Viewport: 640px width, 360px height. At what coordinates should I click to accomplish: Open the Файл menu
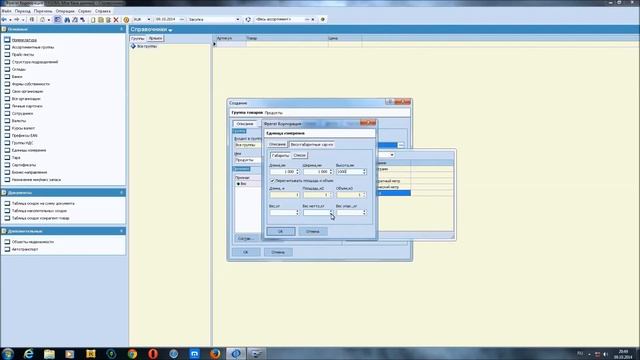(x=7, y=11)
